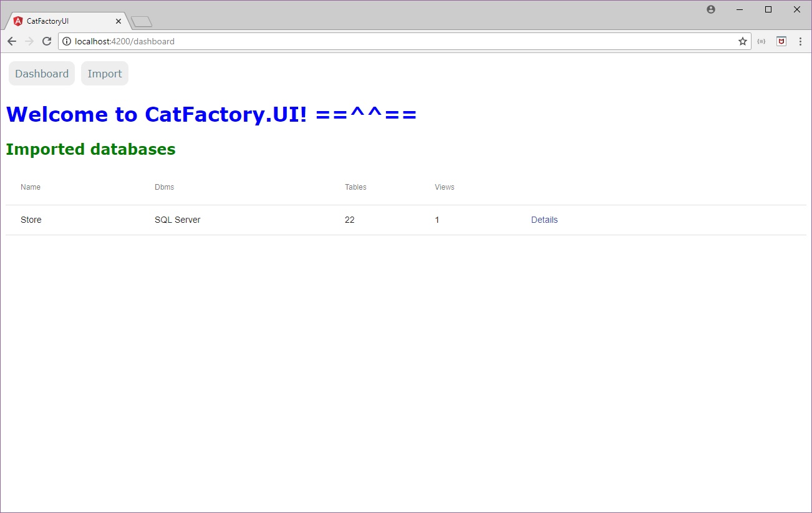Close the CatFactoryUI tab
The width and height of the screenshot is (812, 513).
click(118, 21)
